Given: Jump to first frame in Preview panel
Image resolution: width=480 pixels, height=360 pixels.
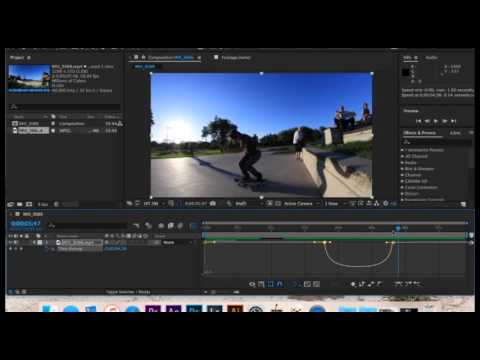Looking at the screenshot, I should coord(419,121).
